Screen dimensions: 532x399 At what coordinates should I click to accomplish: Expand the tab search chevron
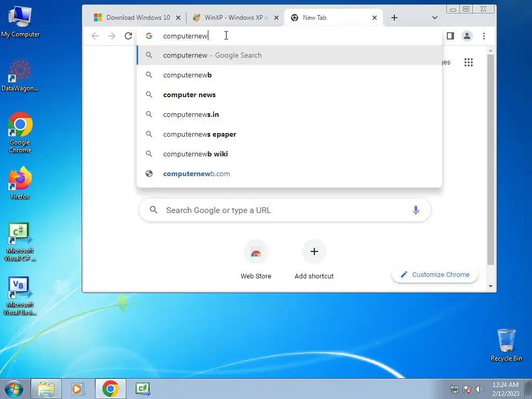435,18
